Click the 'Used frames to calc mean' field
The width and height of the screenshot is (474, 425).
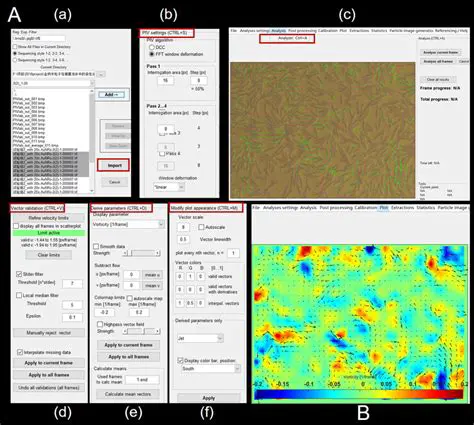[x=142, y=380]
